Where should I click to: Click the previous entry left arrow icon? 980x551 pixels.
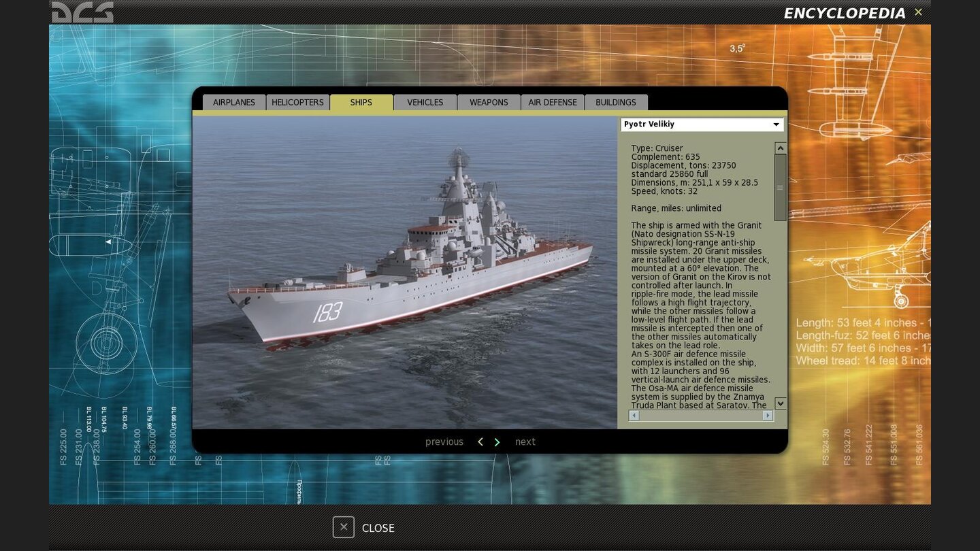(x=480, y=442)
